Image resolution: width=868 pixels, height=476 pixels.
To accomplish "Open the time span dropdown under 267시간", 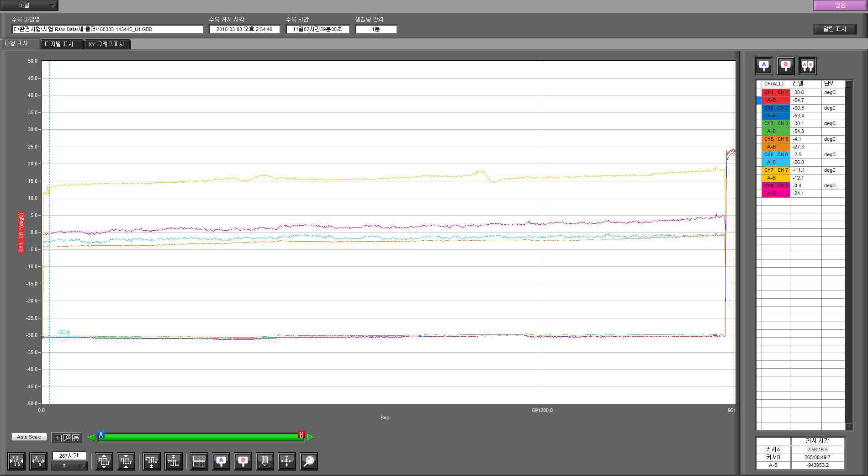I will tap(69, 465).
